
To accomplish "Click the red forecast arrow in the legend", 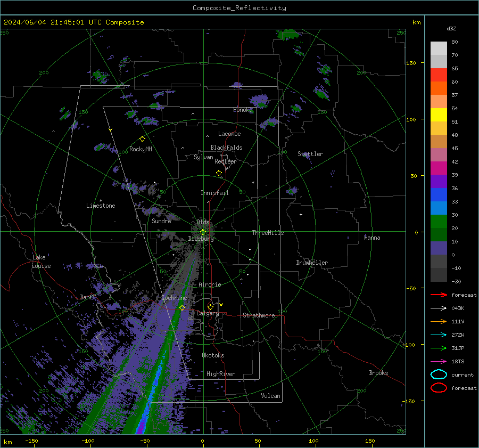I will (x=439, y=295).
